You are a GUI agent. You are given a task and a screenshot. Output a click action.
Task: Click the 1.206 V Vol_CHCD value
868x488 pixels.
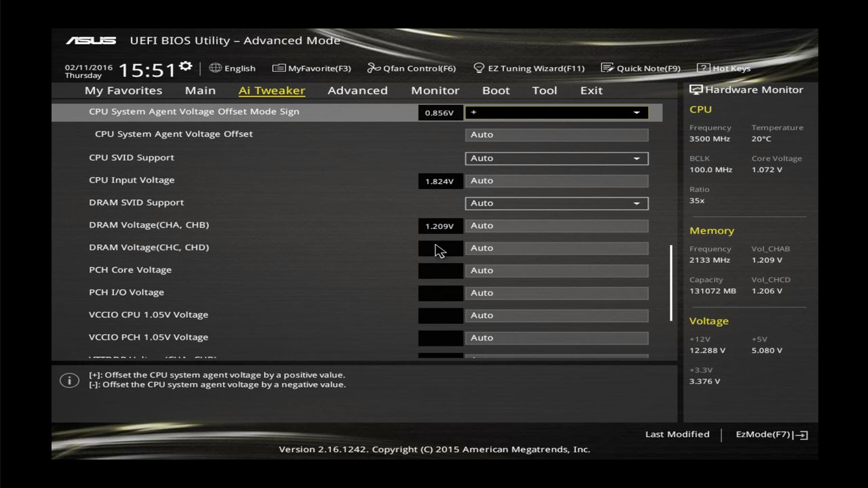767,291
